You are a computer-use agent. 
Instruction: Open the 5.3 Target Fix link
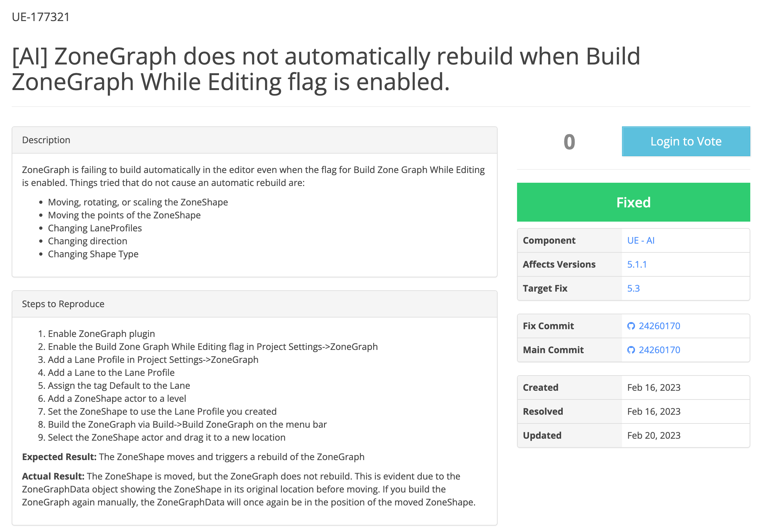633,288
